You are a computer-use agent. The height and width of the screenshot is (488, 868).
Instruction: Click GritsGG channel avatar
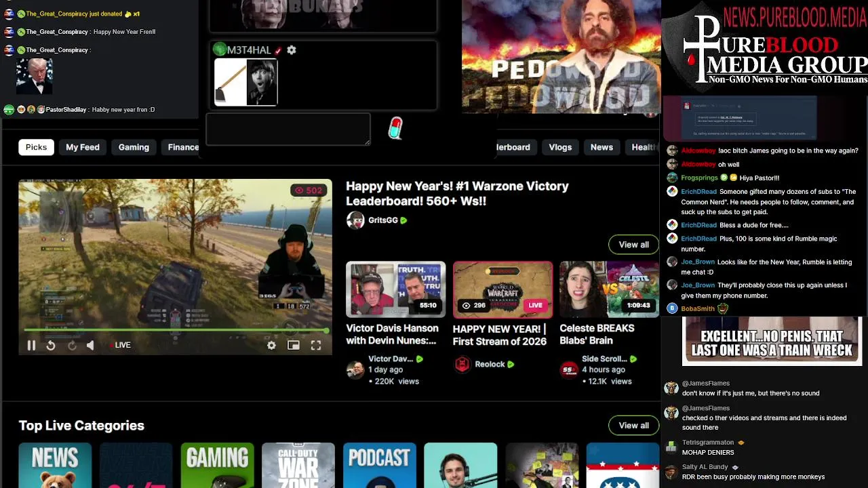(x=355, y=220)
